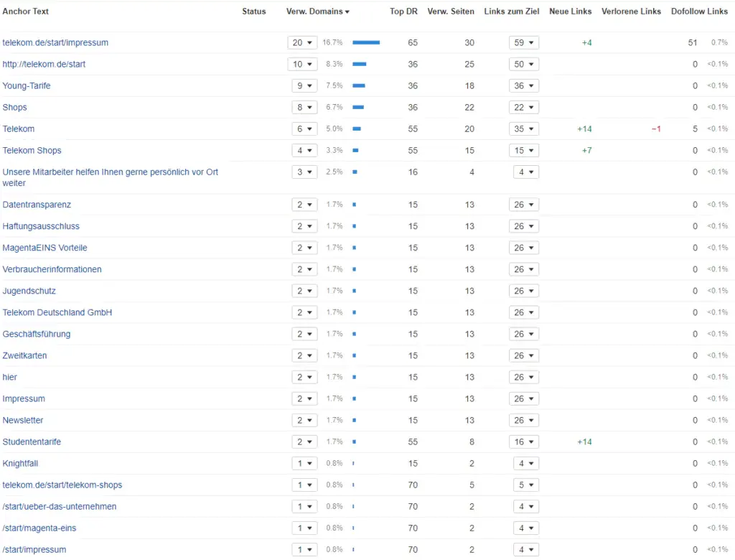Screen dimensions: 735x560
Task: Click the Dofollow Links column header
Action: click(698, 11)
